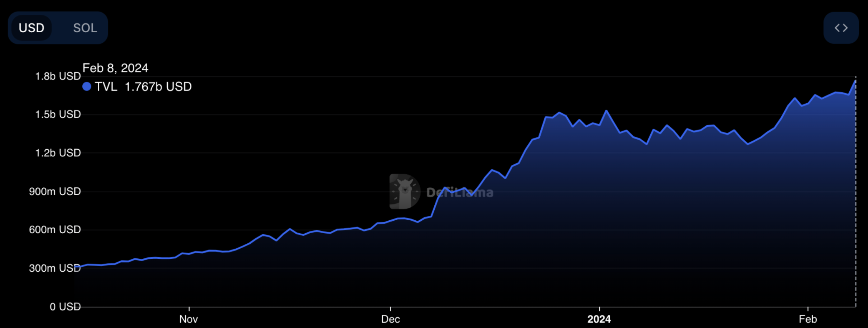Select the '1.2b USD' y-axis label
This screenshot has width=868, height=328.
point(58,153)
